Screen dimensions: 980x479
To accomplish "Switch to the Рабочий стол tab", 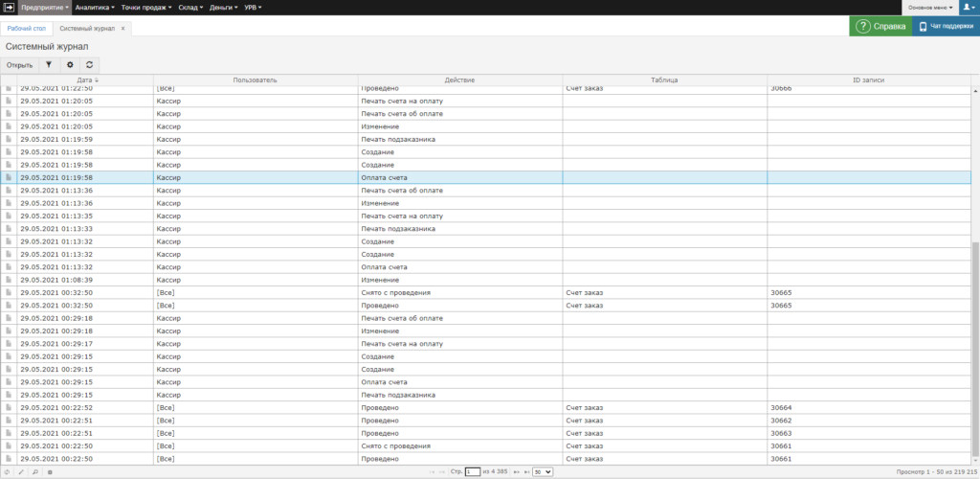I will pyautogui.click(x=27, y=29).
